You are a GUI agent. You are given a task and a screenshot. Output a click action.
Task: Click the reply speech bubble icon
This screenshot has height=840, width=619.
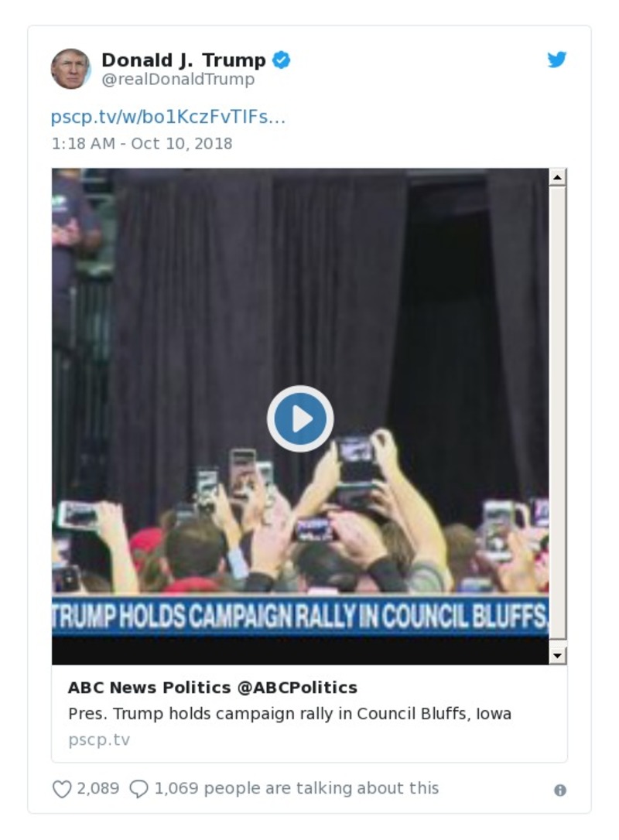point(139,788)
